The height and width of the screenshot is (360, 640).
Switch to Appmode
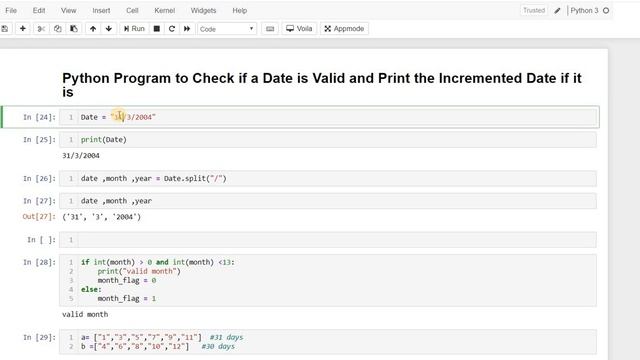tap(344, 29)
